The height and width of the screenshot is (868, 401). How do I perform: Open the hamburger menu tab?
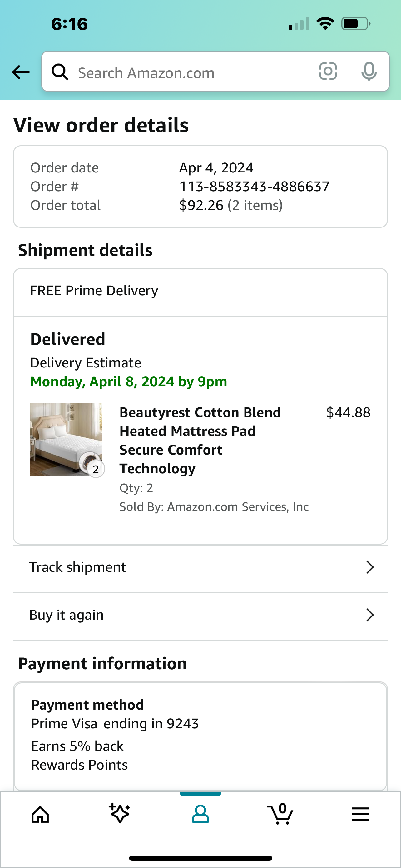click(x=361, y=815)
